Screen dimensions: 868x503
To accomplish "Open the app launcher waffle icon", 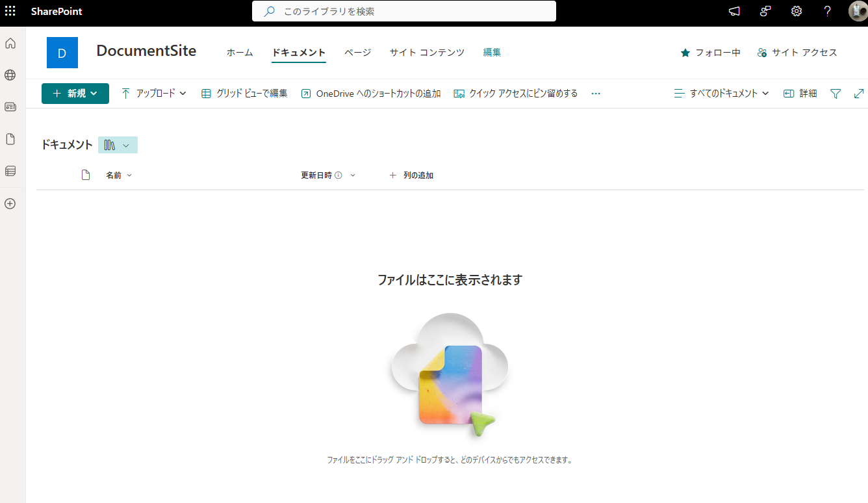I will (x=10, y=11).
